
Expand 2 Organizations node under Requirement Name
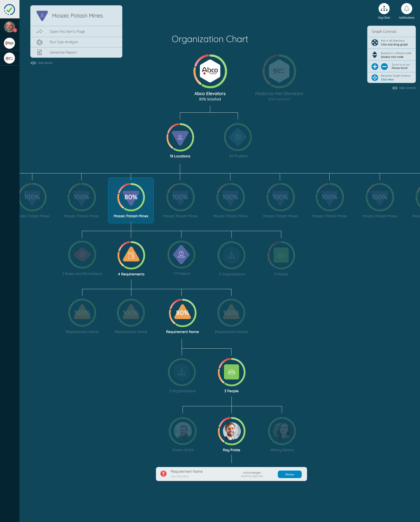coord(182,372)
